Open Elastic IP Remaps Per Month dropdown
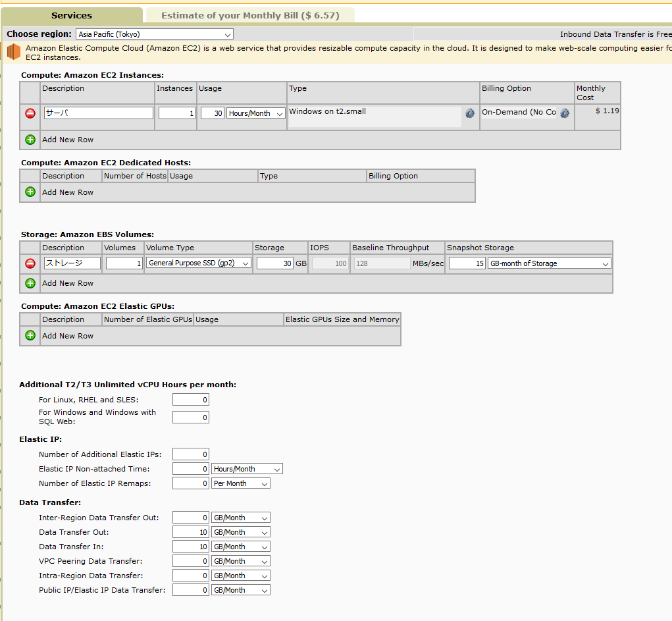The width and height of the screenshot is (672, 621). click(241, 484)
